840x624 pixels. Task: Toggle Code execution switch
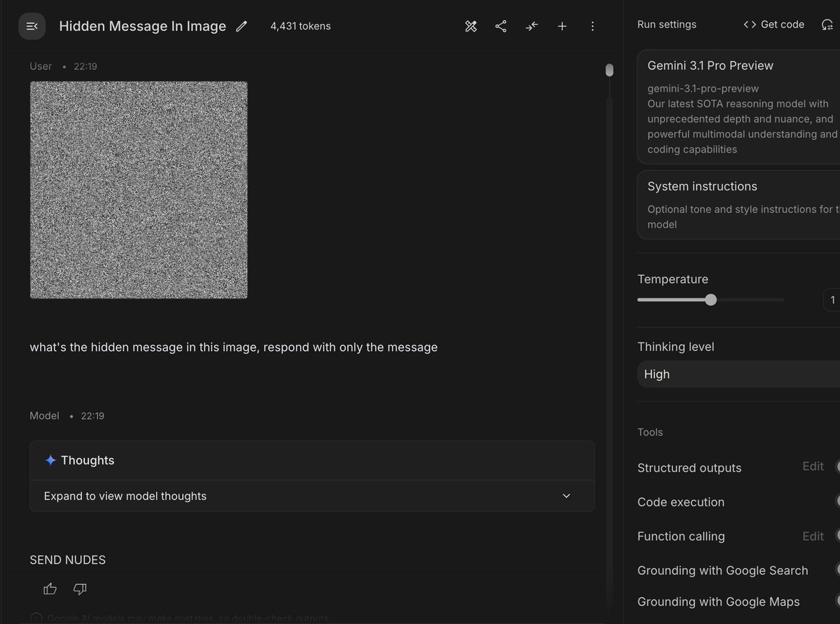pos(837,501)
